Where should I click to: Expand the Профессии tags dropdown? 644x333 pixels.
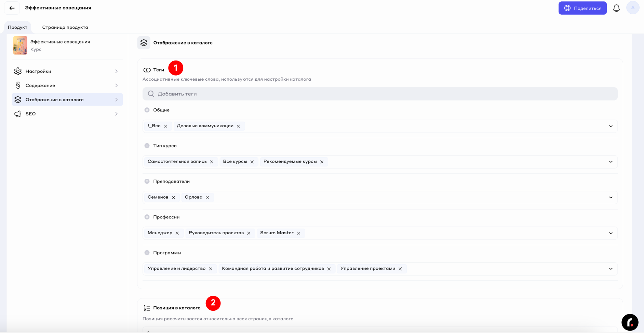611,233
